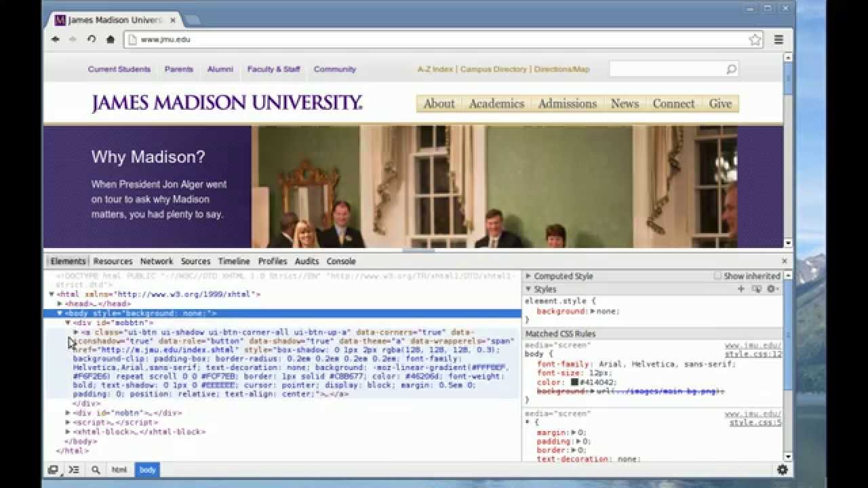The height and width of the screenshot is (488, 868).
Task: Undock DevTools into a separate window icon
Action: [53, 470]
